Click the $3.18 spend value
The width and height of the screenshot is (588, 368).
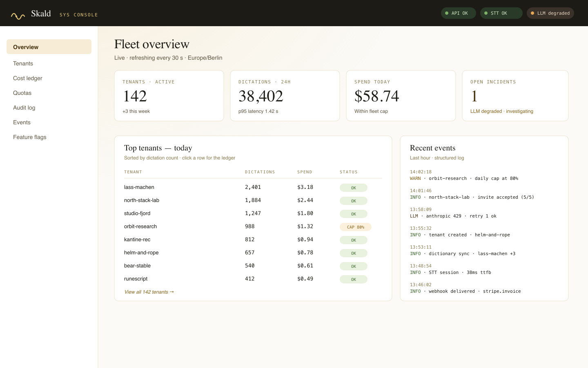[305, 187]
